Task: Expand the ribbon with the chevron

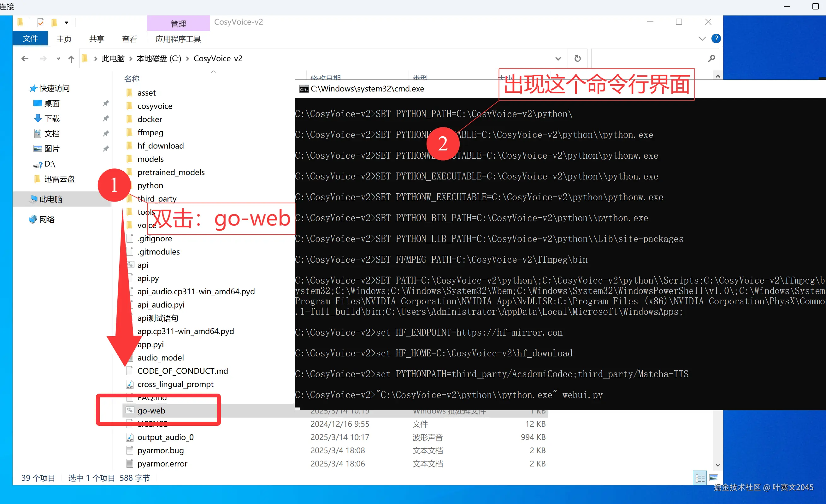Action: [702, 38]
